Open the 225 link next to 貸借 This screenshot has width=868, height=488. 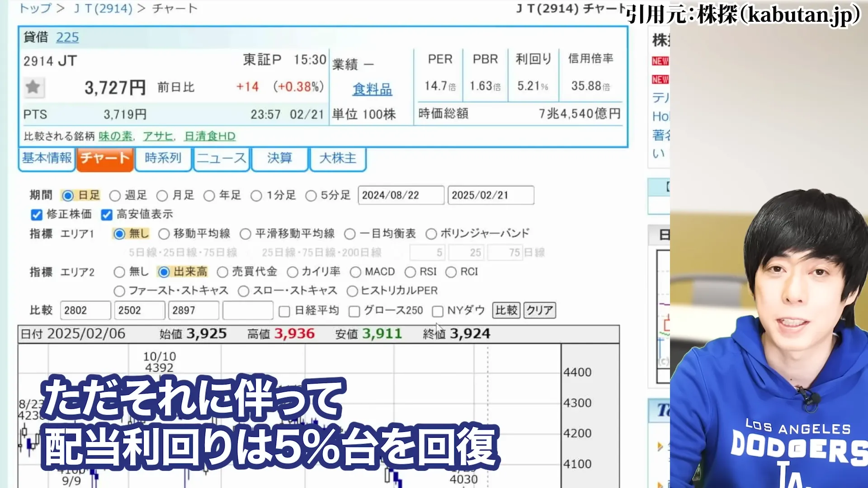(x=67, y=37)
